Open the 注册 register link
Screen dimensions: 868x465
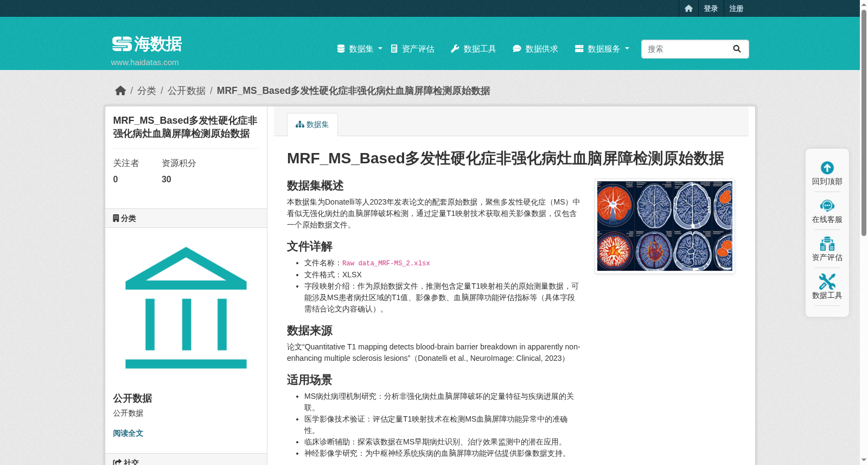pos(736,8)
